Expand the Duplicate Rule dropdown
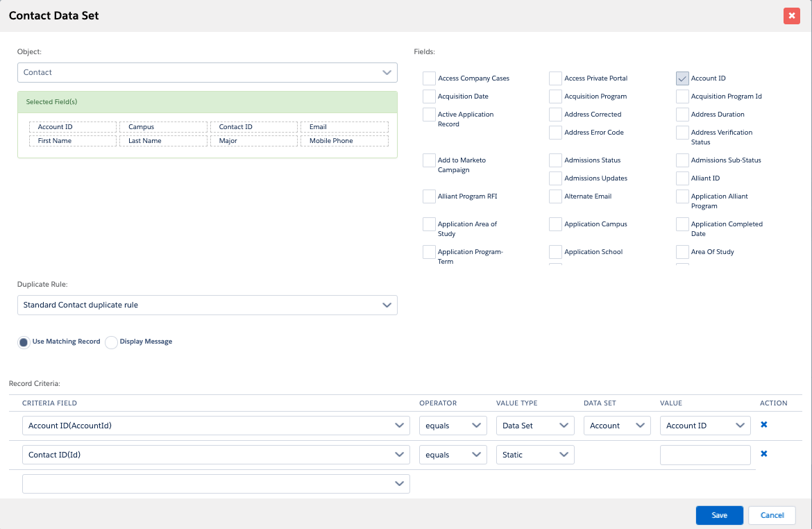This screenshot has width=812, height=529. click(207, 305)
